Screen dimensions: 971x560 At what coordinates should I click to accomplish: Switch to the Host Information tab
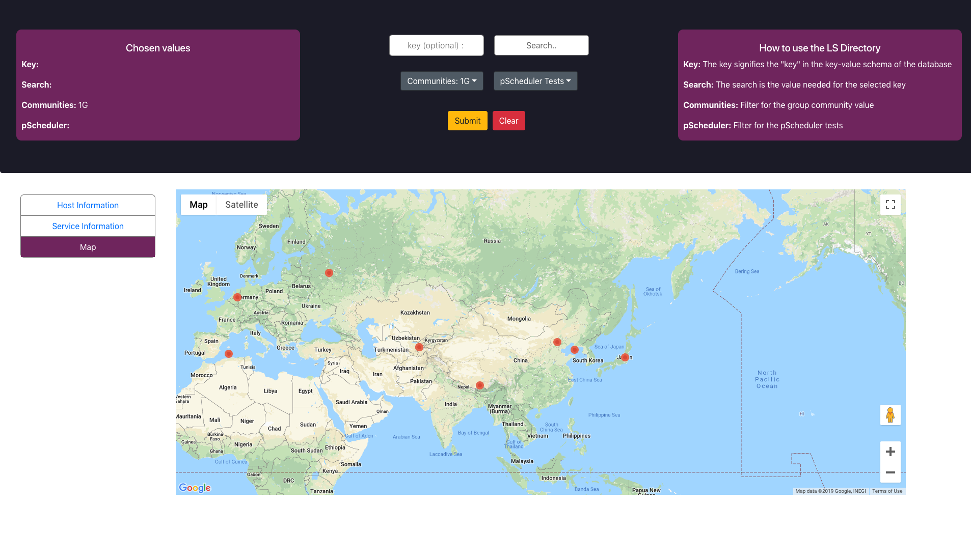pyautogui.click(x=88, y=205)
